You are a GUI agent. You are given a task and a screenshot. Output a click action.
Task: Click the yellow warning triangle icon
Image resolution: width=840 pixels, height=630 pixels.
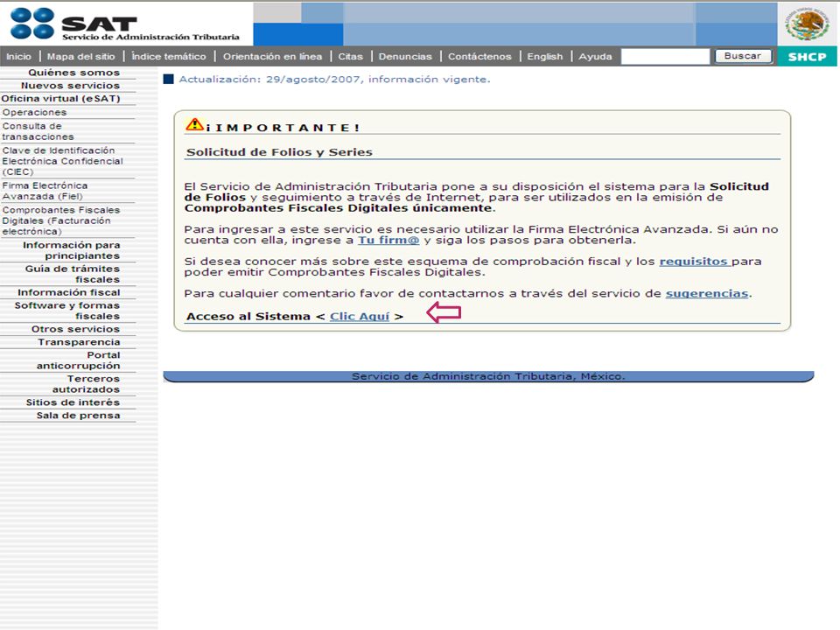(x=194, y=124)
